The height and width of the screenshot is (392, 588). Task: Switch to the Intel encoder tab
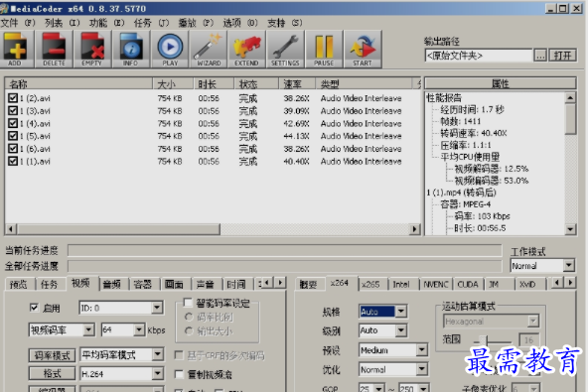pyautogui.click(x=401, y=285)
